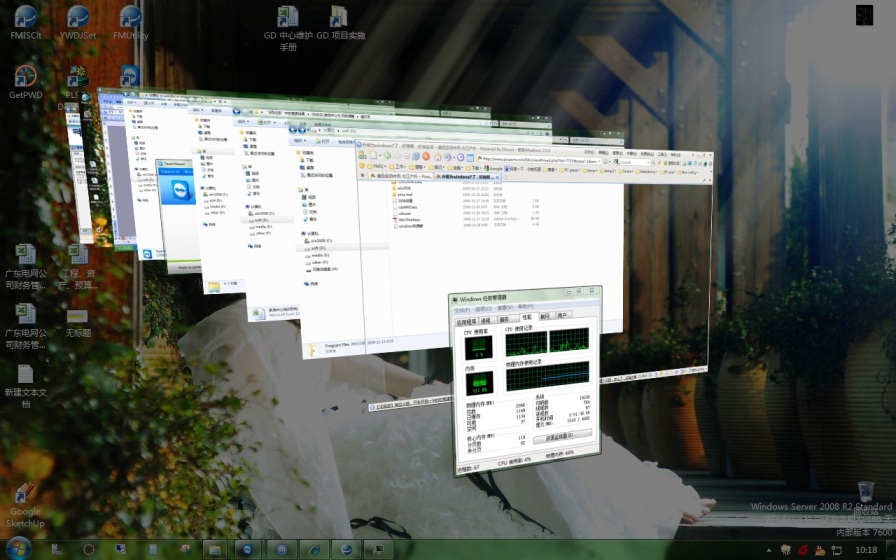Screen dimensions: 896x560
Task: Open the 文件 menu in Maxthon
Action: coord(590,152)
